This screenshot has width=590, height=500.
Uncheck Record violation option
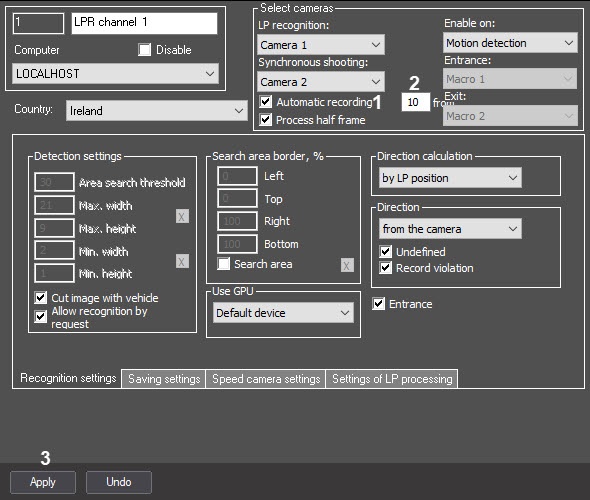coord(385,268)
